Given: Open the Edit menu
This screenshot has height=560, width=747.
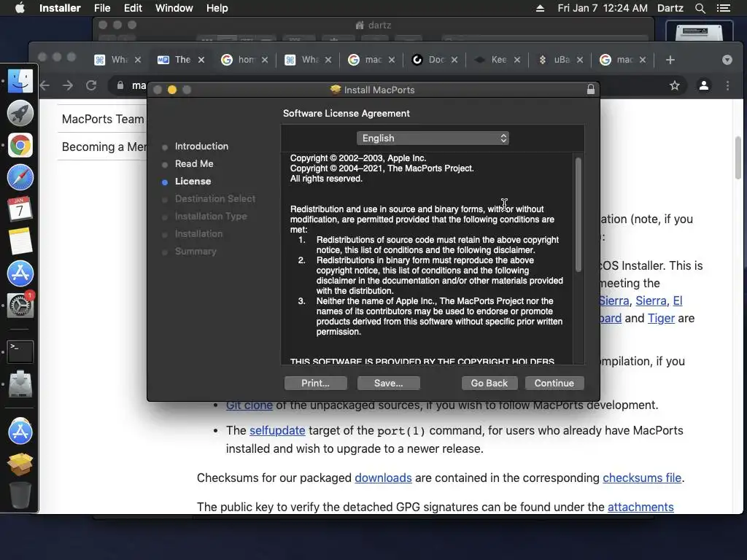Looking at the screenshot, I should click(x=133, y=8).
